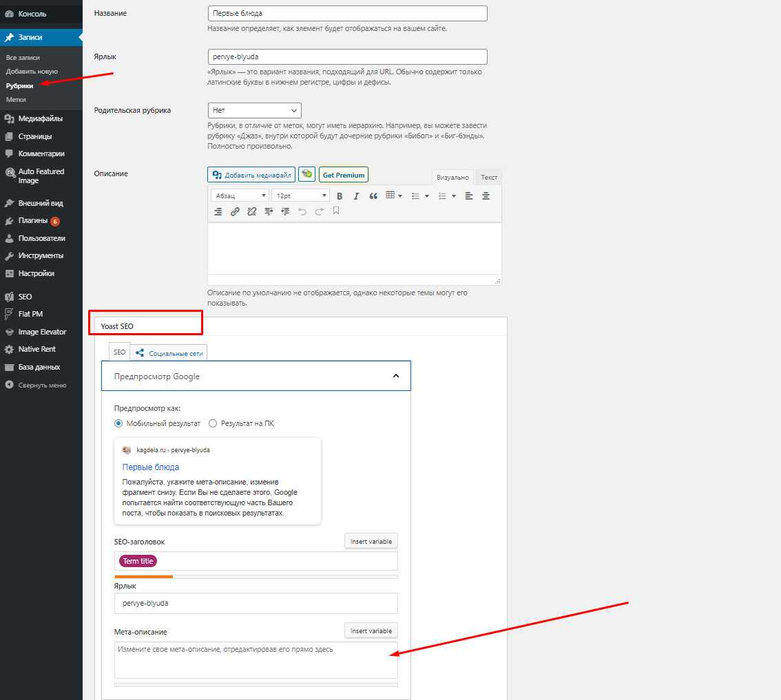This screenshot has height=700, width=781.
Task: Open the 12pt font size dropdown
Action: 300,196
